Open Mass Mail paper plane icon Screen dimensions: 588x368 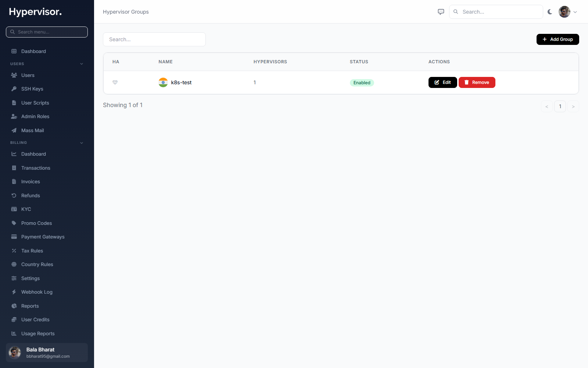pyautogui.click(x=14, y=130)
